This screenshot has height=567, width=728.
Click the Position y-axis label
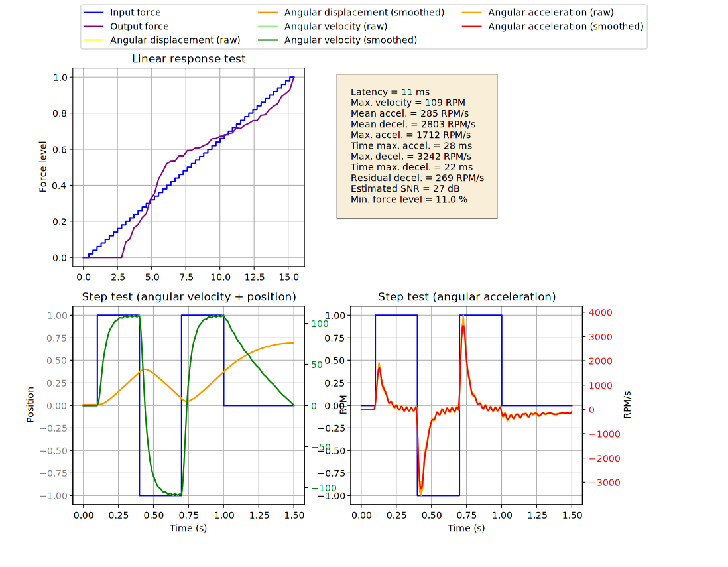tap(30, 406)
